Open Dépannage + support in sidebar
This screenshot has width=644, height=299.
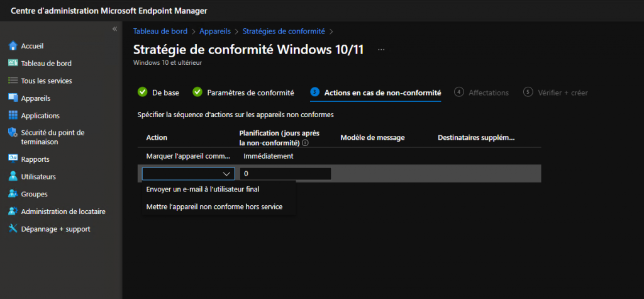point(55,229)
